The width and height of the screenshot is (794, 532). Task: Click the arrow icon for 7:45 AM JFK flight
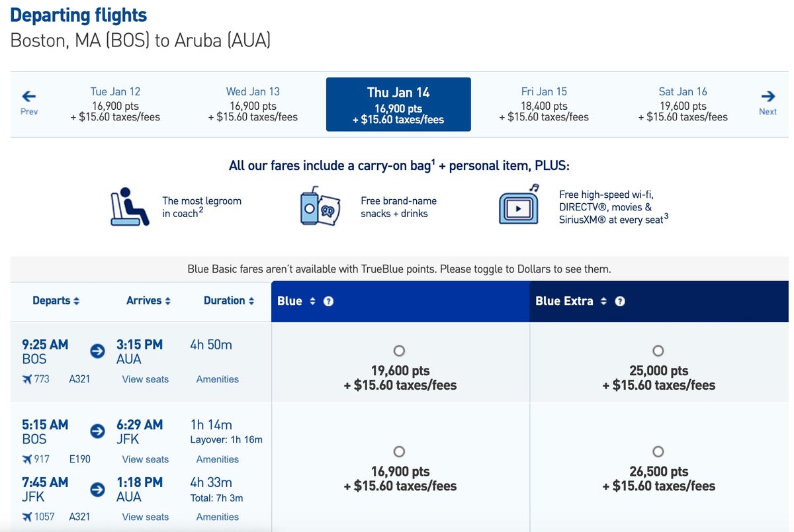97,489
